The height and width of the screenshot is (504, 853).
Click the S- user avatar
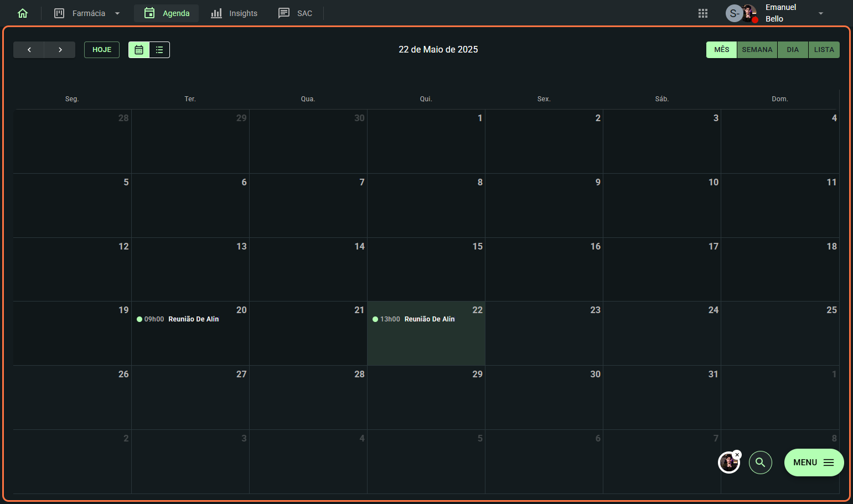coord(733,13)
